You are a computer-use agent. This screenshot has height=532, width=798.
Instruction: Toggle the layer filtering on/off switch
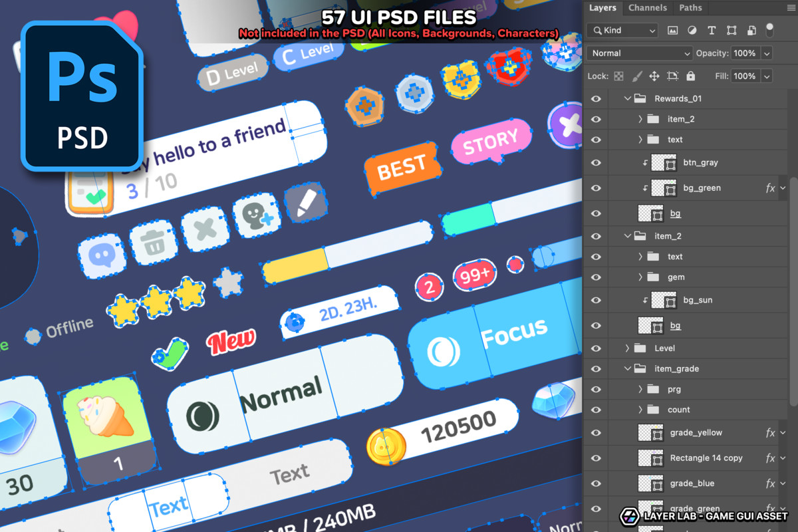pyautogui.click(x=769, y=31)
